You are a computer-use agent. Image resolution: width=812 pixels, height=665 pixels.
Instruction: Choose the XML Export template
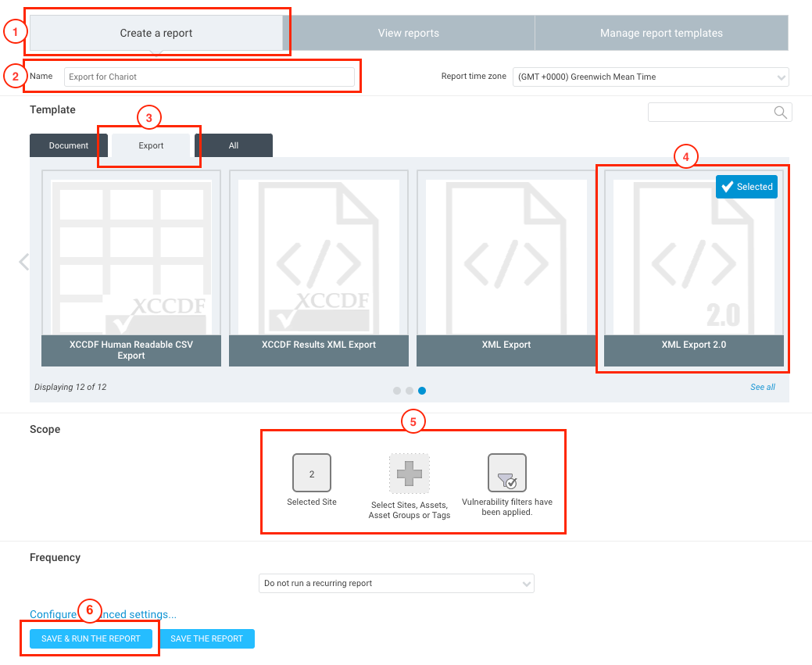point(506,268)
